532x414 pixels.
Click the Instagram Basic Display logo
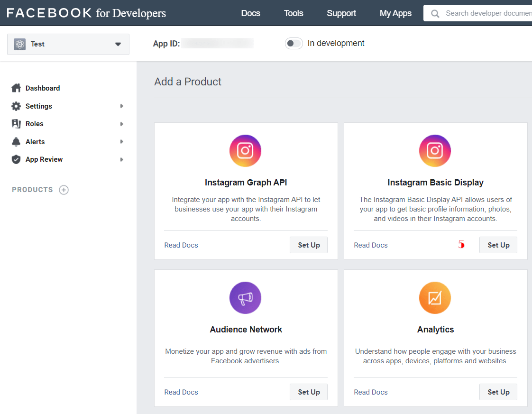[x=435, y=151]
